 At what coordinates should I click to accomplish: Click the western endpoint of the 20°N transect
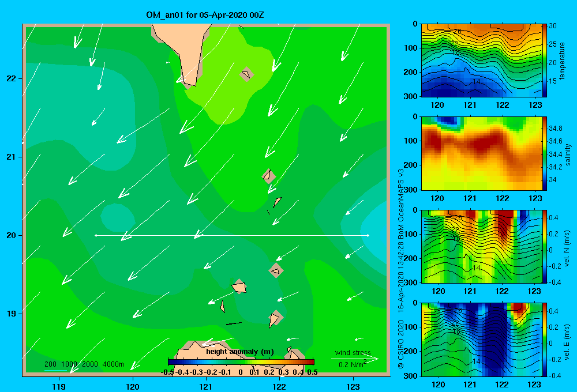(x=96, y=235)
